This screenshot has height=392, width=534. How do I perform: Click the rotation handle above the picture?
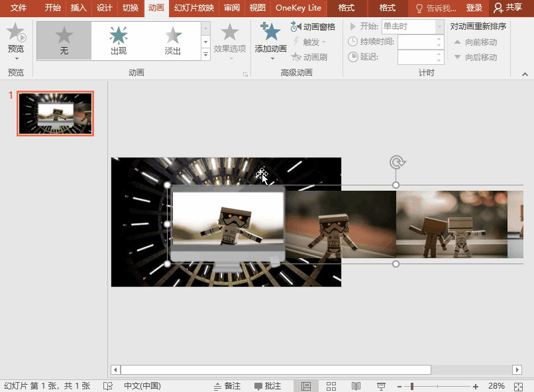click(396, 162)
